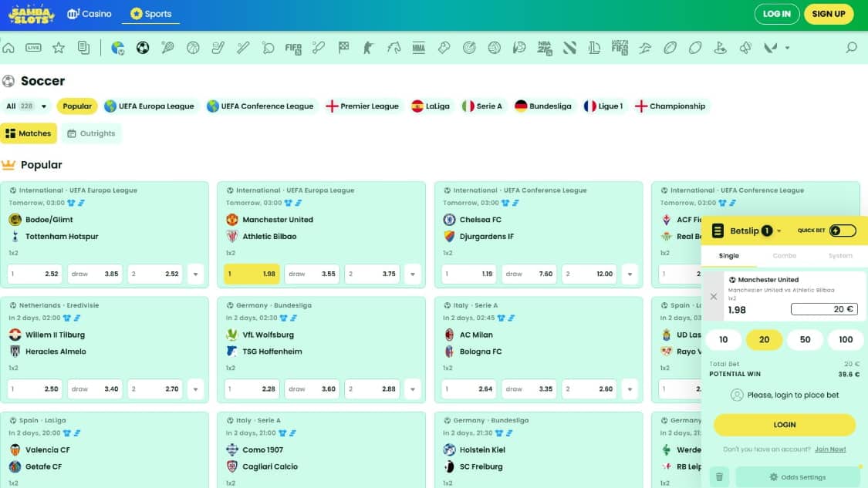Pick TSG Hoffenheim away odds 2.88
The width and height of the screenshot is (868, 488).
(x=372, y=389)
